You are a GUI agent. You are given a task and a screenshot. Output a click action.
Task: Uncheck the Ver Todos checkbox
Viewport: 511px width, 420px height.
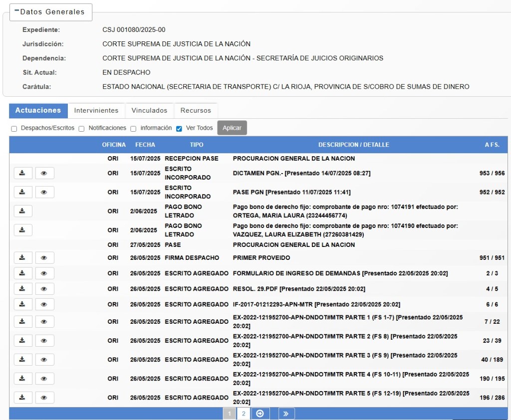[x=179, y=129]
